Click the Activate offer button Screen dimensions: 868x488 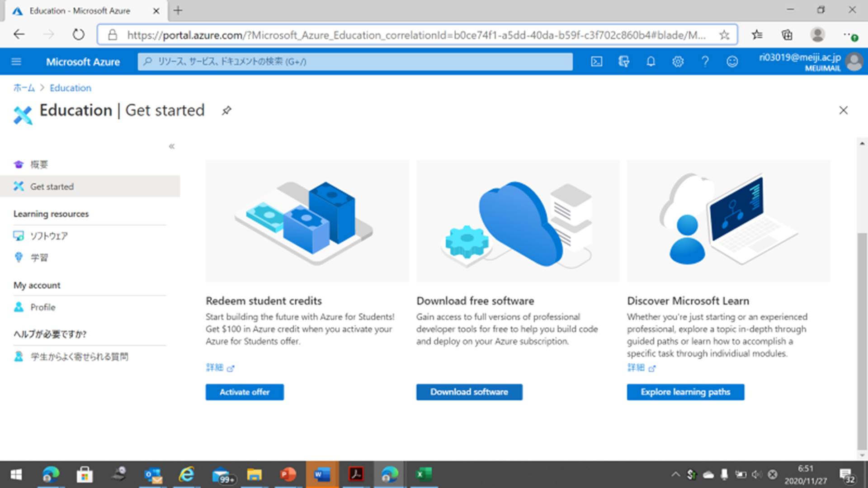[x=245, y=392]
